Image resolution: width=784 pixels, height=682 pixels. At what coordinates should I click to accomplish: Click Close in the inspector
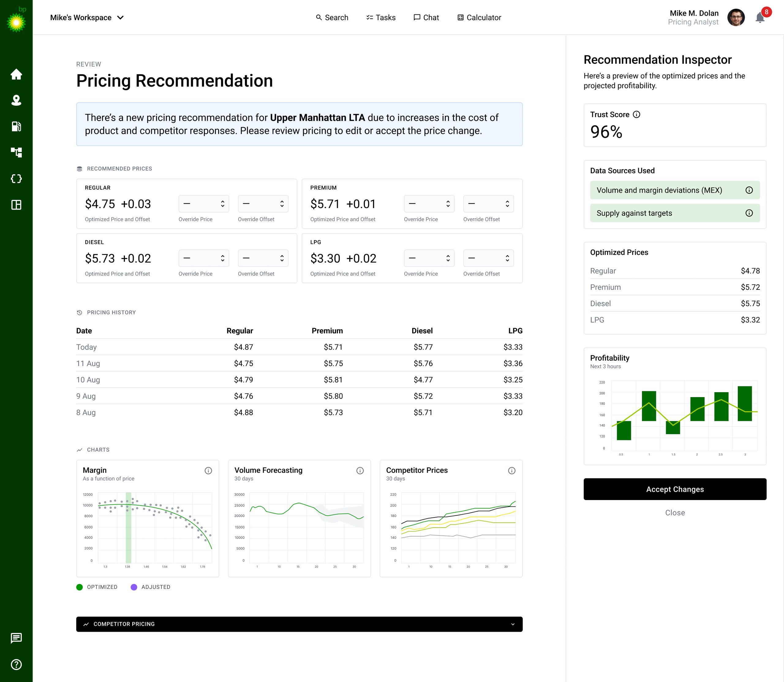click(x=675, y=513)
